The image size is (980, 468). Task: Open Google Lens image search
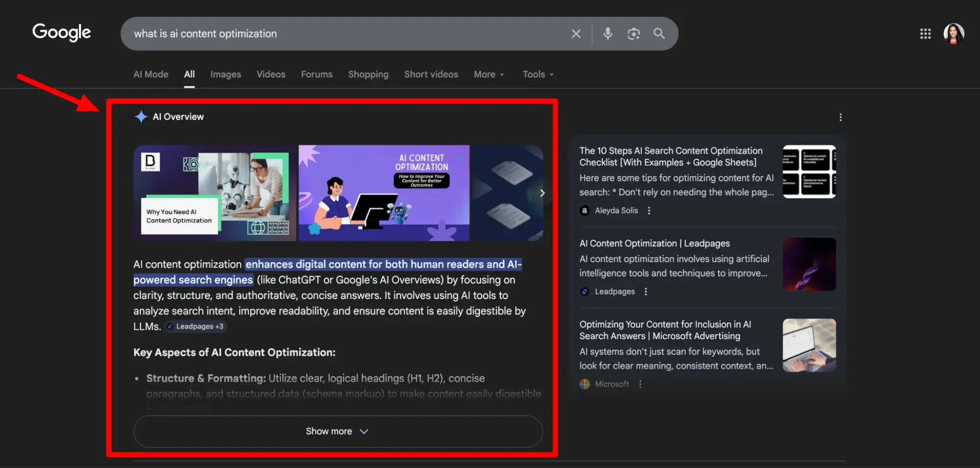point(633,33)
